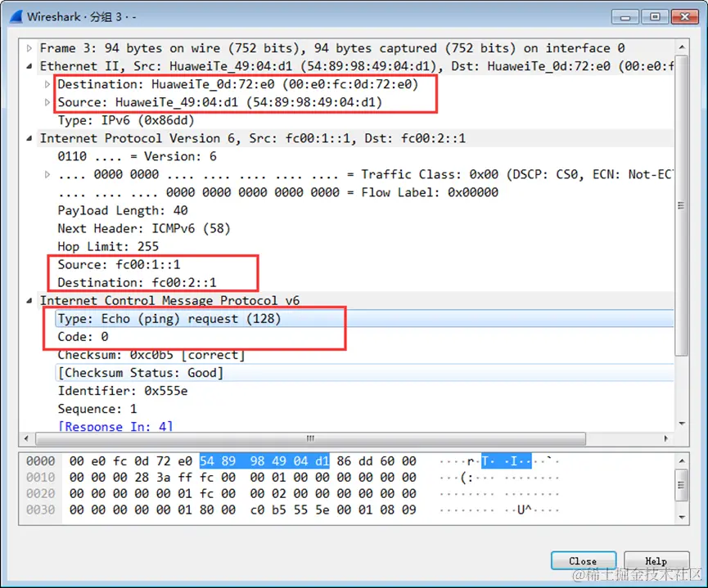Click details pane scroll up arrow
The height and width of the screenshot is (588, 708).
[682, 47]
